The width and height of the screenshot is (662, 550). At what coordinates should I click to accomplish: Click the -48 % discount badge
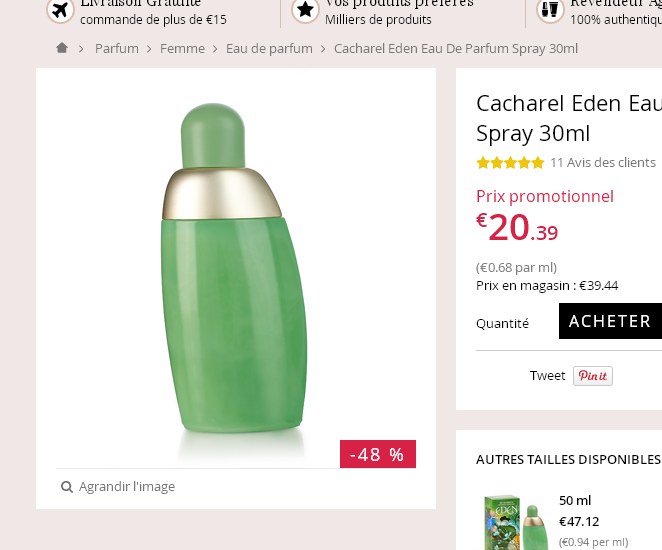377,454
